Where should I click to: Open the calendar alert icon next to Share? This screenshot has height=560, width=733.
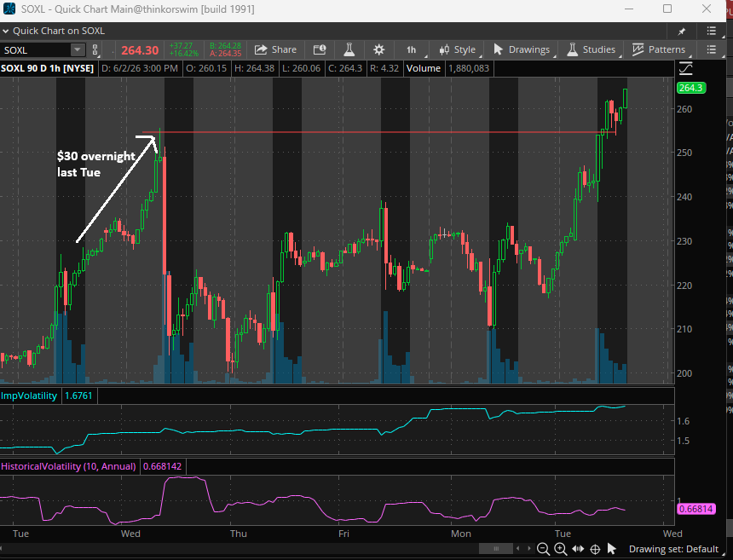pyautogui.click(x=320, y=49)
